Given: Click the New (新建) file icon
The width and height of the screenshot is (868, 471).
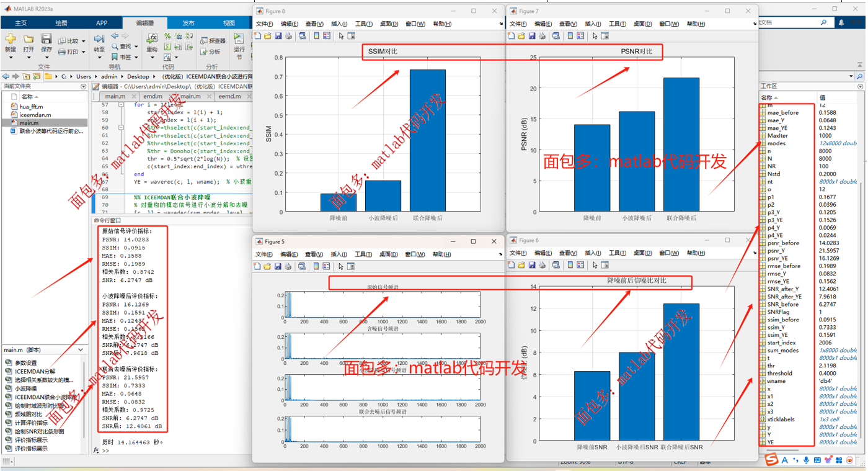Looking at the screenshot, I should point(11,39).
